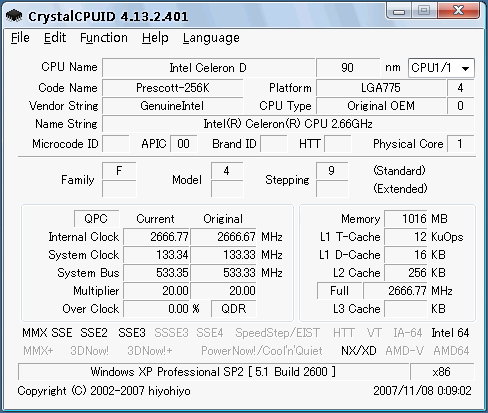Screen dimensions: 488x413
Task: Click the grayed 3DNow!+ feature label
Action: (150, 351)
